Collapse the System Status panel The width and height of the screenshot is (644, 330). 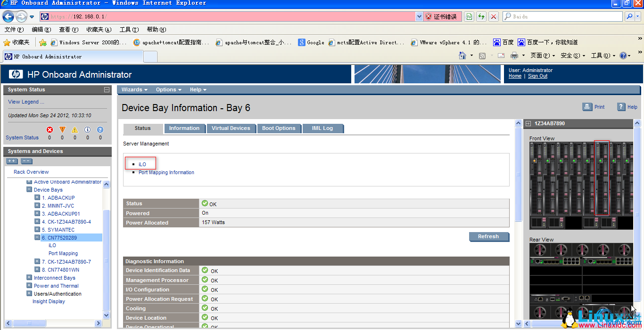(107, 89)
